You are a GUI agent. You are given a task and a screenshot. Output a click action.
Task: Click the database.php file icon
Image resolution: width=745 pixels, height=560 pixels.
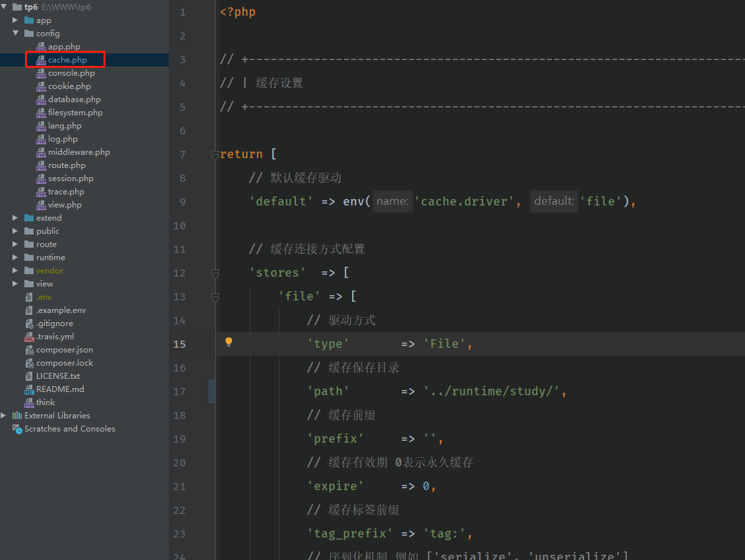[42, 99]
